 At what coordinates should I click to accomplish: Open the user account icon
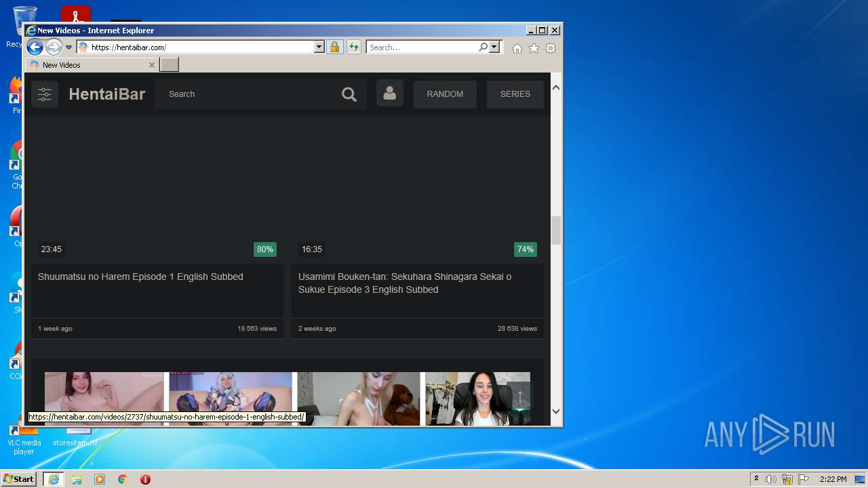390,94
